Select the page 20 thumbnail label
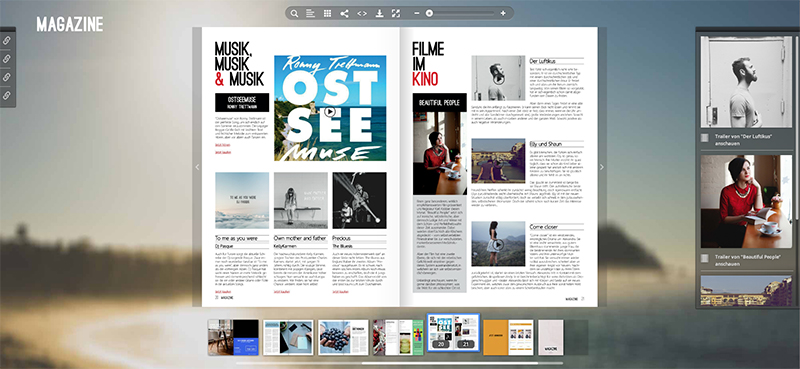This screenshot has width=800, height=369. 440,345
